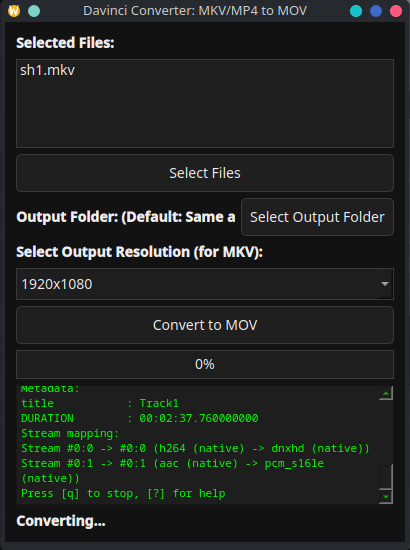Start conversion with Convert to MOV
The width and height of the screenshot is (410, 550).
tap(205, 325)
